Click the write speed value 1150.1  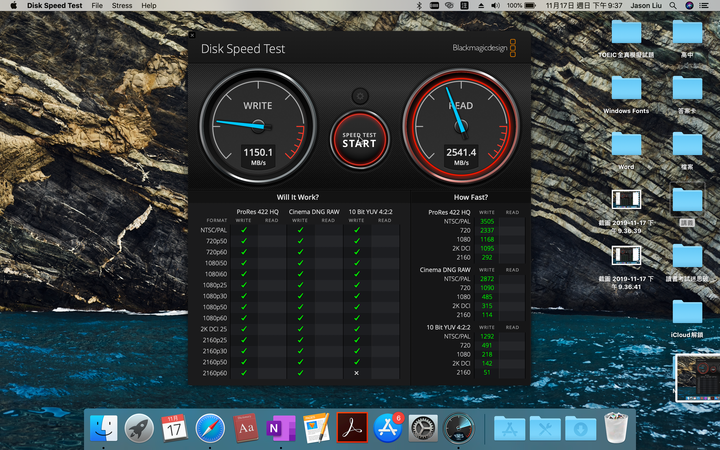coord(258,152)
